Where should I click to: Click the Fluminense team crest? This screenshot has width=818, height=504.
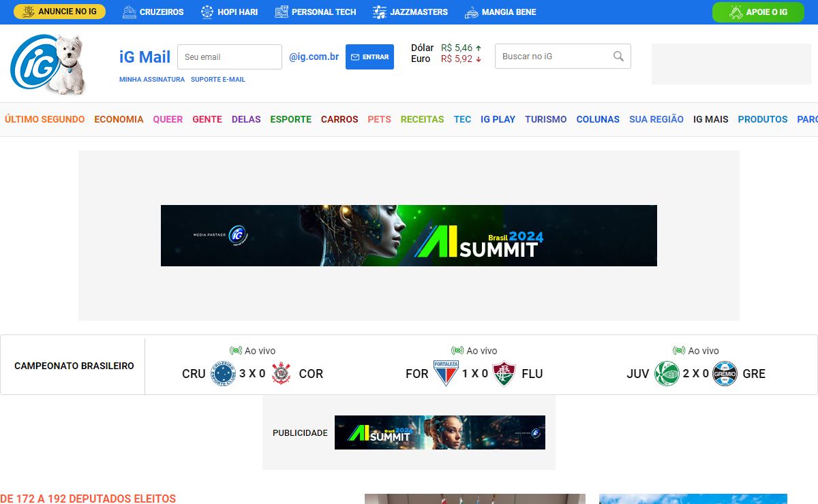pyautogui.click(x=504, y=373)
